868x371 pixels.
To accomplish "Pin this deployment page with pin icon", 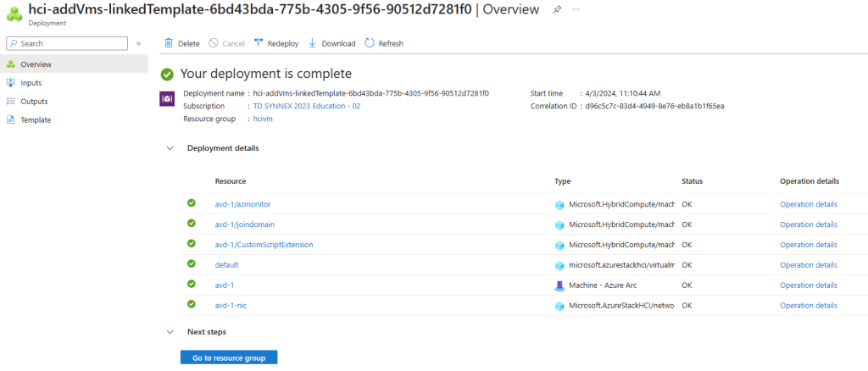I will (x=558, y=10).
